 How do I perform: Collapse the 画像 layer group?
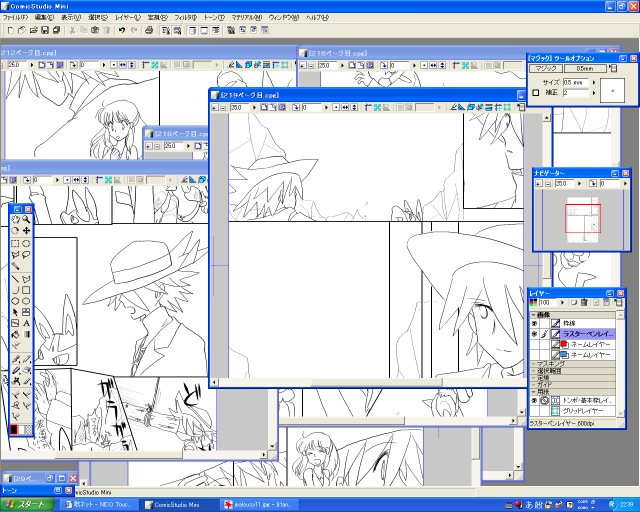tap(532, 313)
